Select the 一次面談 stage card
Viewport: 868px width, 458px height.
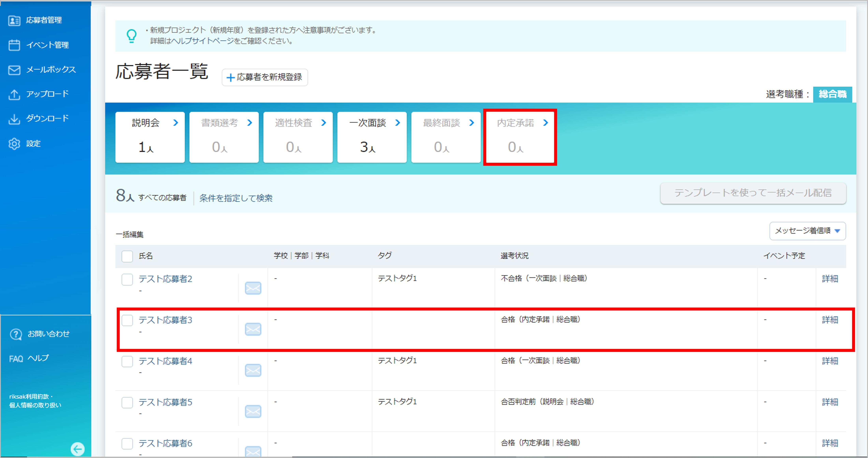pos(372,137)
